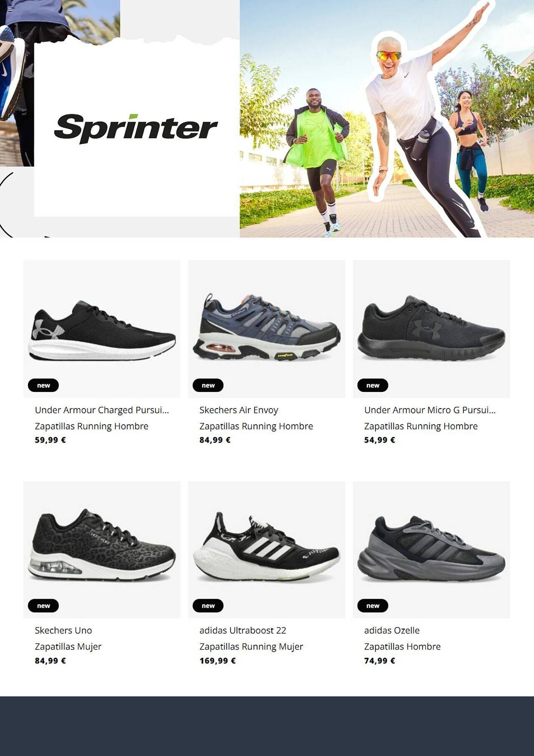Screen dimensions: 534x756
Task: Click the runners banner photo
Action: coord(387,119)
